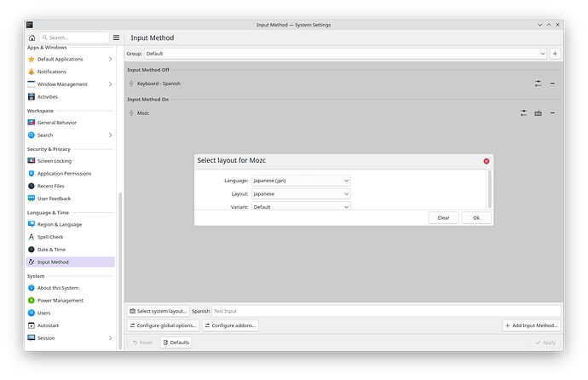Expand the Default Applications submenu arrow
This screenshot has width=588, height=380.
coord(110,59)
